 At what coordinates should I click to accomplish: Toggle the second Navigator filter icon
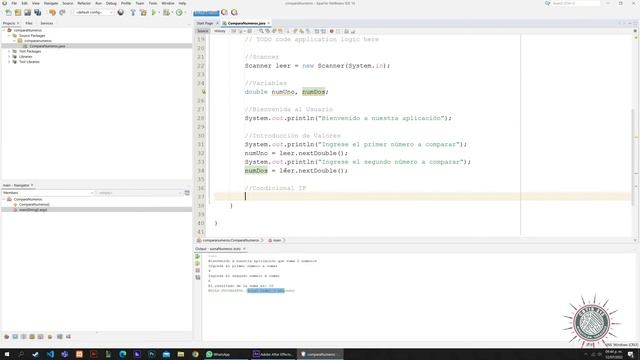pos(15,337)
